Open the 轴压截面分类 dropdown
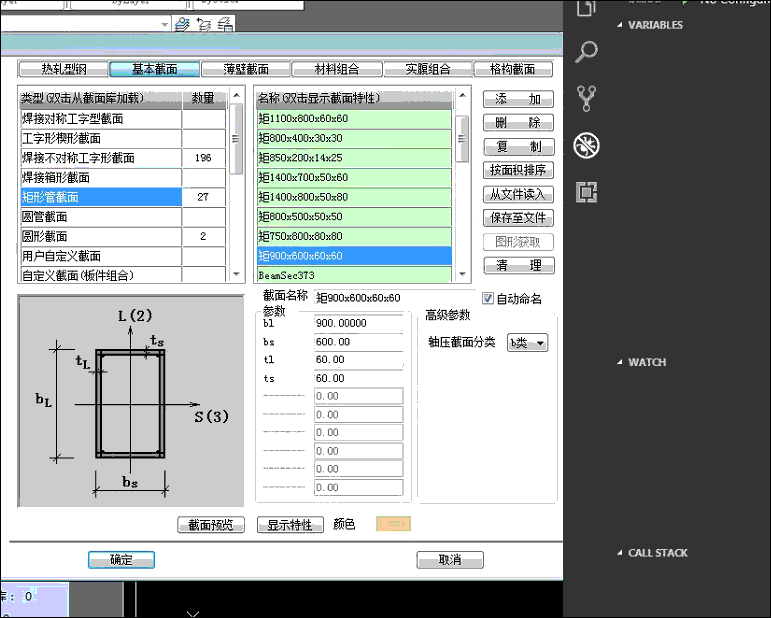 coord(527,343)
